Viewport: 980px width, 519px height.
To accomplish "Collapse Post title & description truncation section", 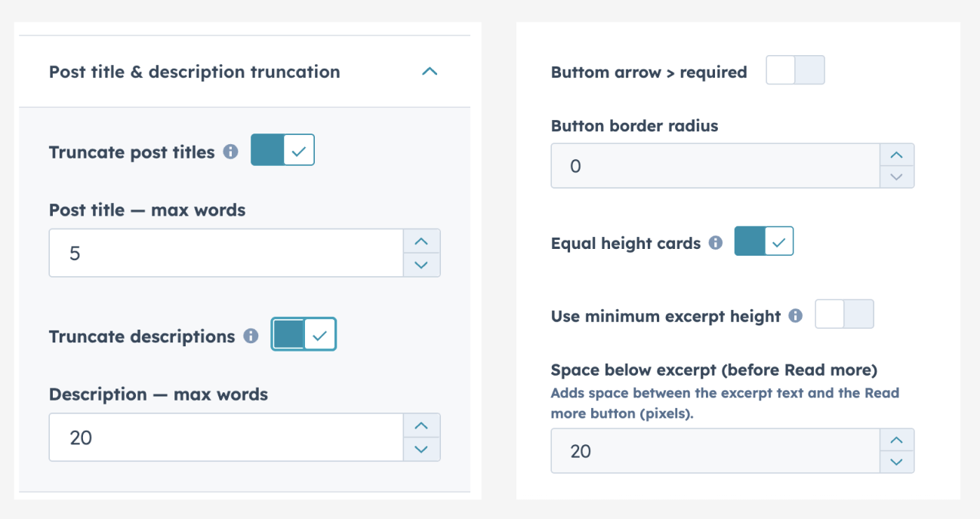I will [x=429, y=72].
